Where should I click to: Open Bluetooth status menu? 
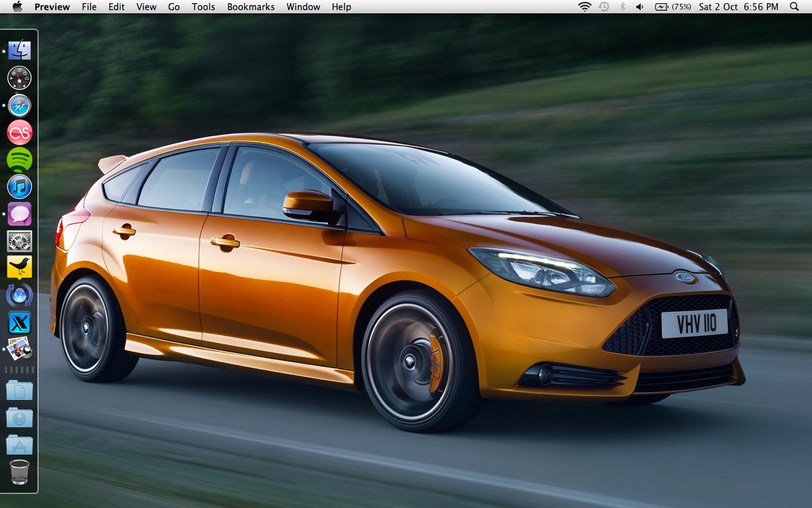(x=622, y=7)
